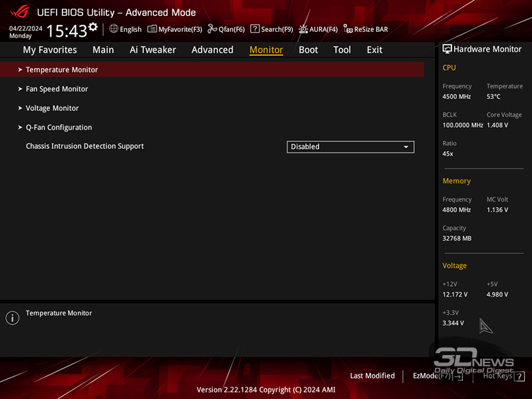Click the Search question mark icon

click(x=255, y=29)
